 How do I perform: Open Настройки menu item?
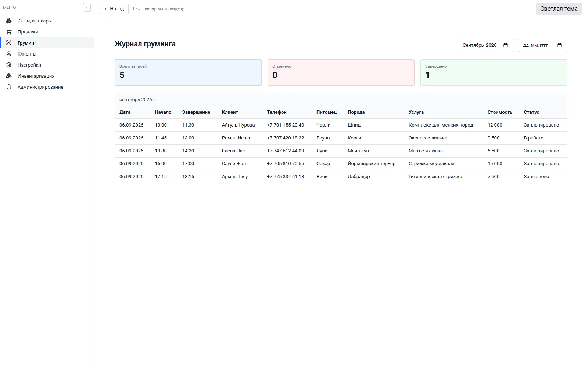click(47, 65)
